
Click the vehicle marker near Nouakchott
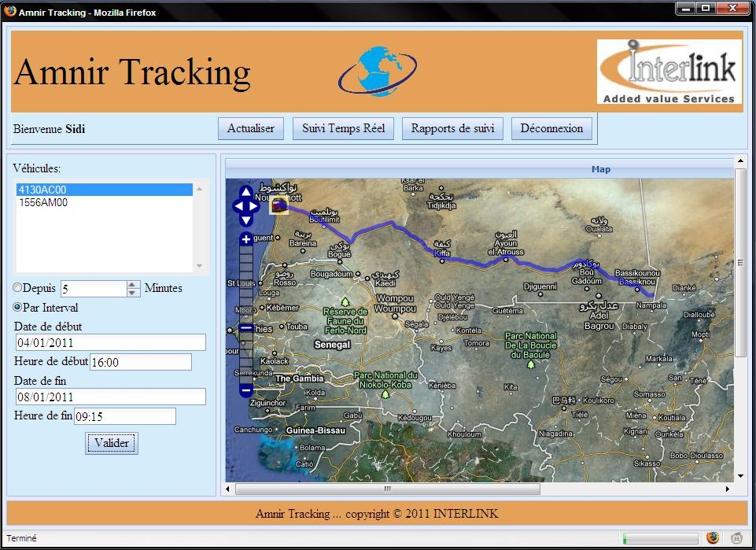pos(278,205)
